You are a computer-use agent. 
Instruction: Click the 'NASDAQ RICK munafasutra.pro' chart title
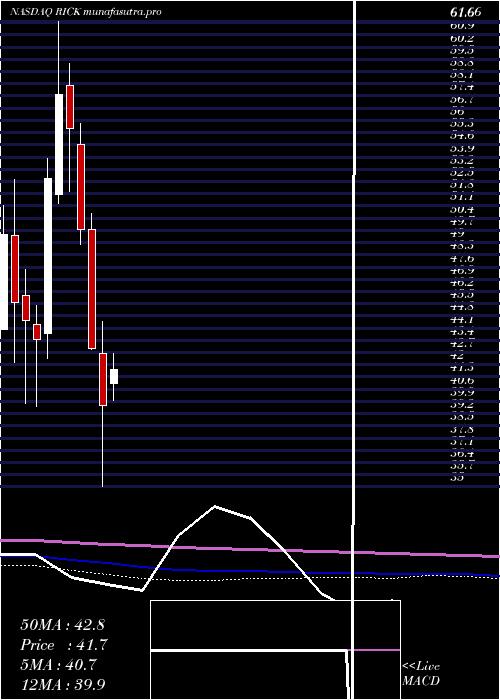pos(86,12)
